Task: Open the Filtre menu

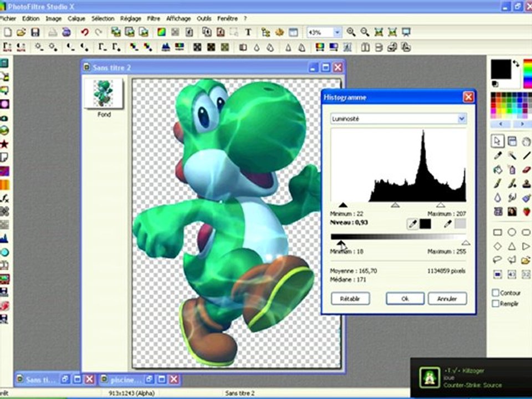Action: coord(154,19)
